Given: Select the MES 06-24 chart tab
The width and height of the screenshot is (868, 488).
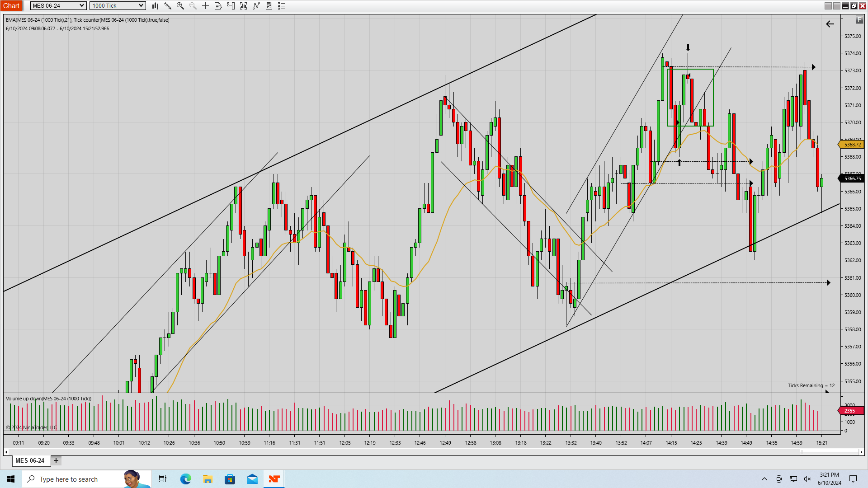Looking at the screenshot, I should tap(30, 460).
